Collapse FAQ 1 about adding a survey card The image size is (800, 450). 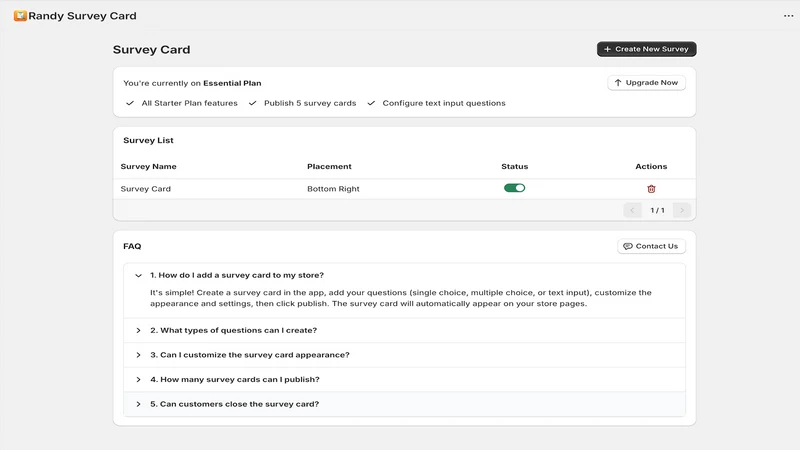pyautogui.click(x=404, y=275)
